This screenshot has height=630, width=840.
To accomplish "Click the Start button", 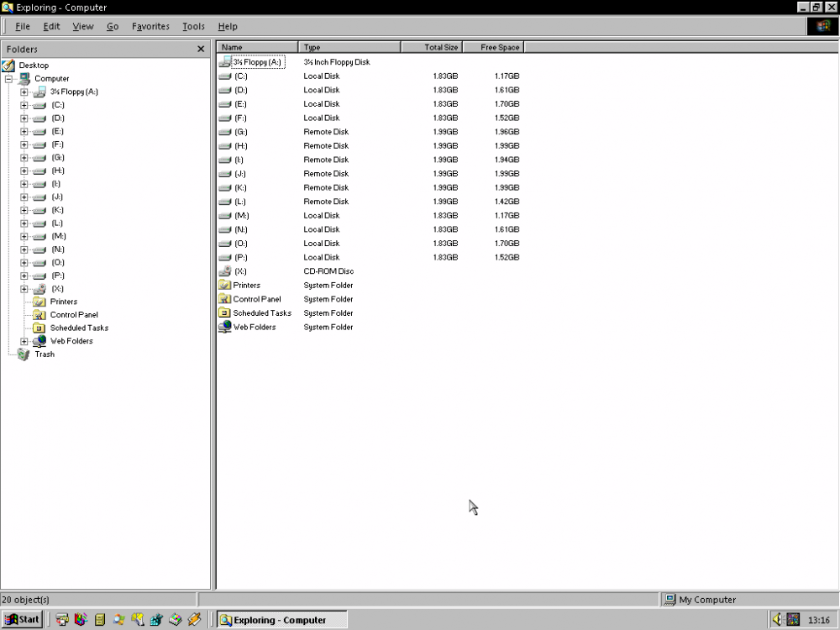I will tap(22, 620).
